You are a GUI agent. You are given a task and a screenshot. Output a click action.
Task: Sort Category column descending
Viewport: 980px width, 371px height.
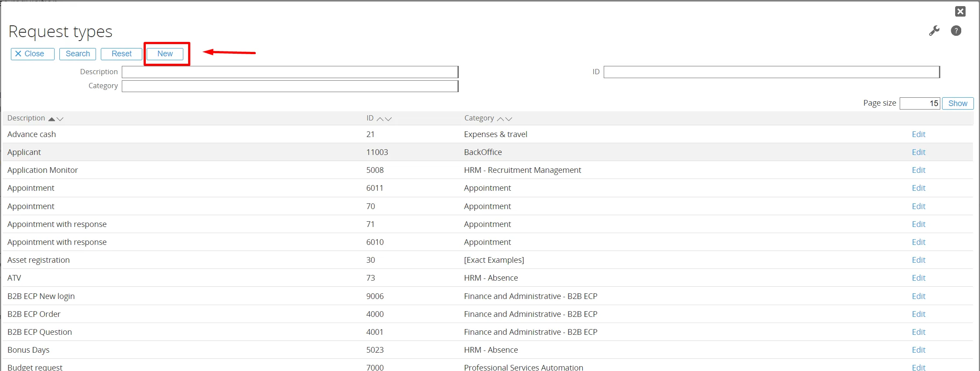pos(509,119)
